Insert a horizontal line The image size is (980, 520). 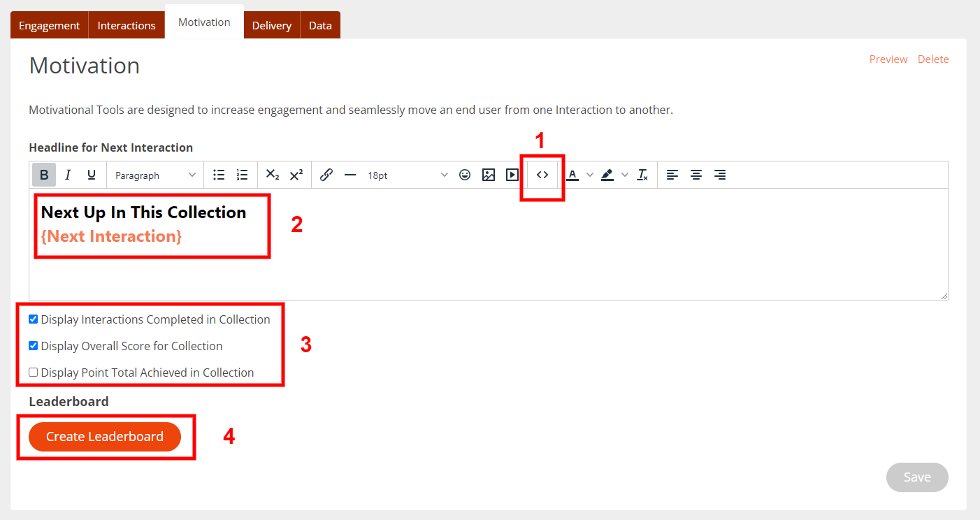pos(350,175)
